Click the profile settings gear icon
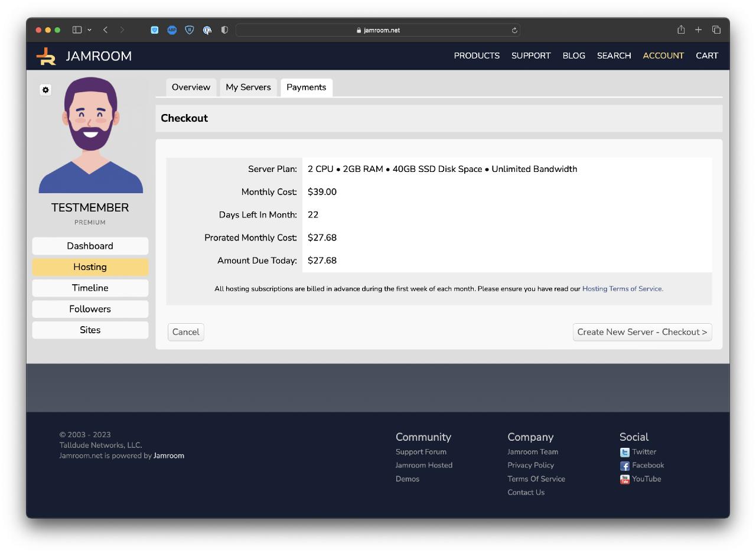 click(45, 90)
